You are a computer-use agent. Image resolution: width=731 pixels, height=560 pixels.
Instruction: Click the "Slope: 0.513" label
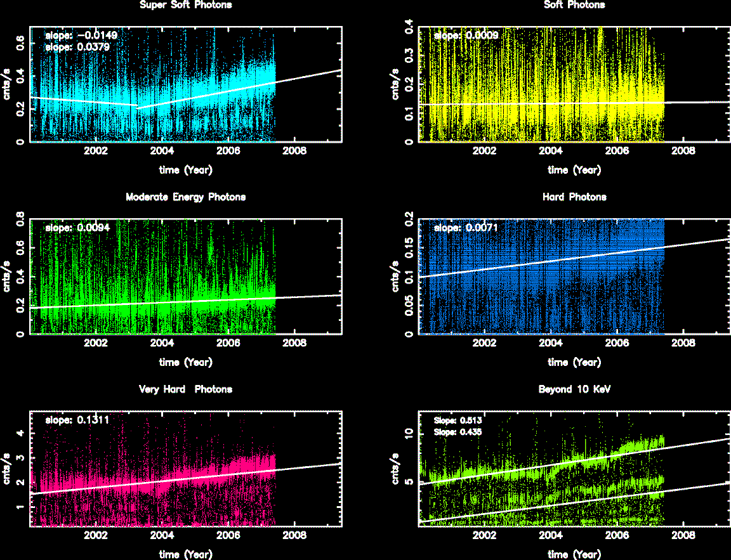click(457, 420)
